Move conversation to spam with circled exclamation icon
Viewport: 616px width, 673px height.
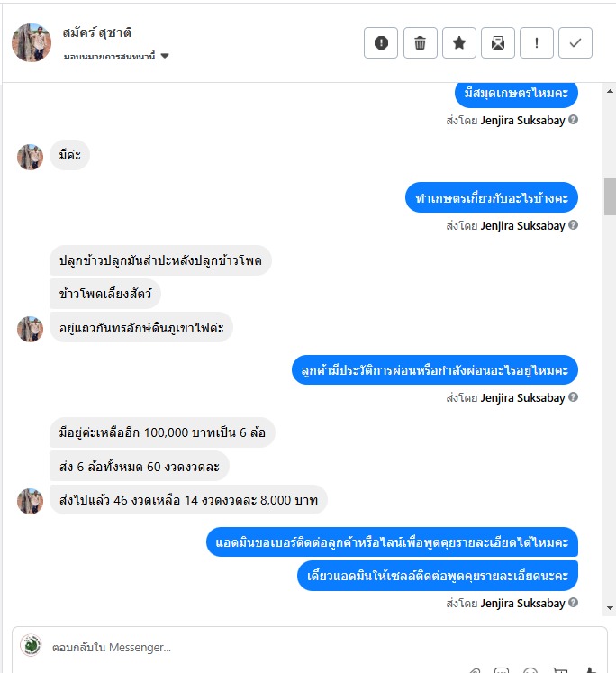[381, 42]
